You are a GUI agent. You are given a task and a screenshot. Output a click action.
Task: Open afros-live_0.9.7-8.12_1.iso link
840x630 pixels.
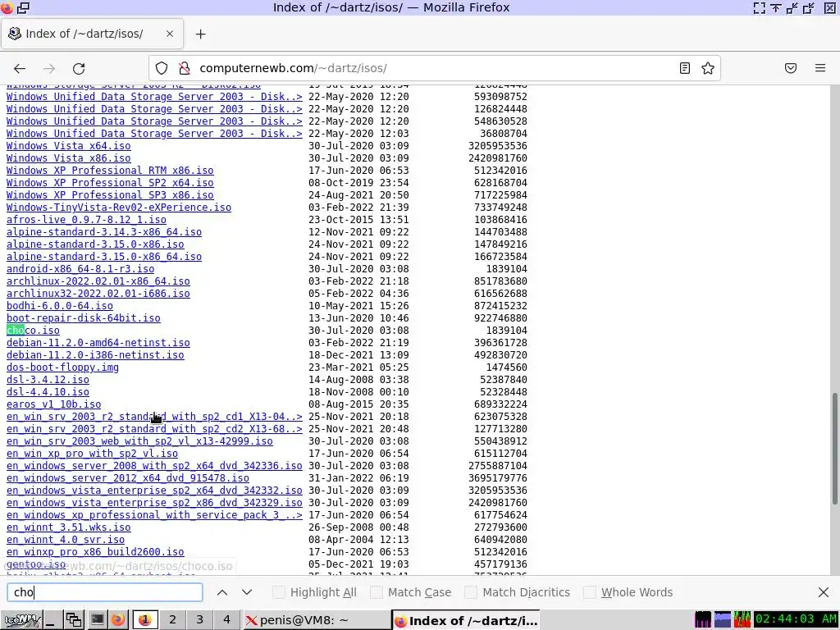point(86,220)
